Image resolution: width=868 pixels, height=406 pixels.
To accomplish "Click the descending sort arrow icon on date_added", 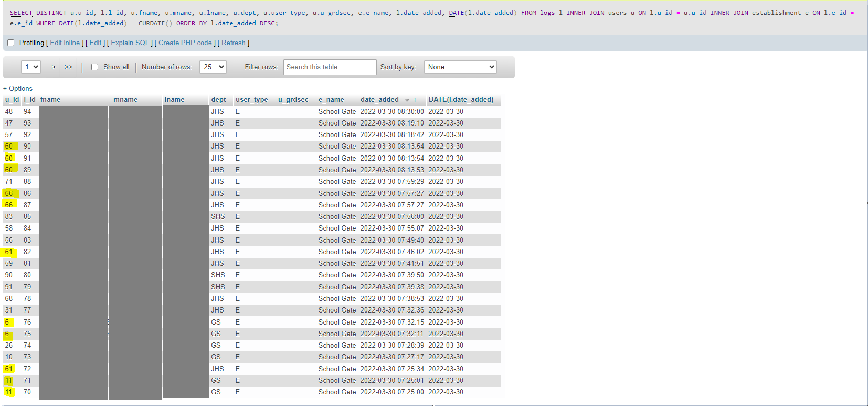I will point(407,100).
